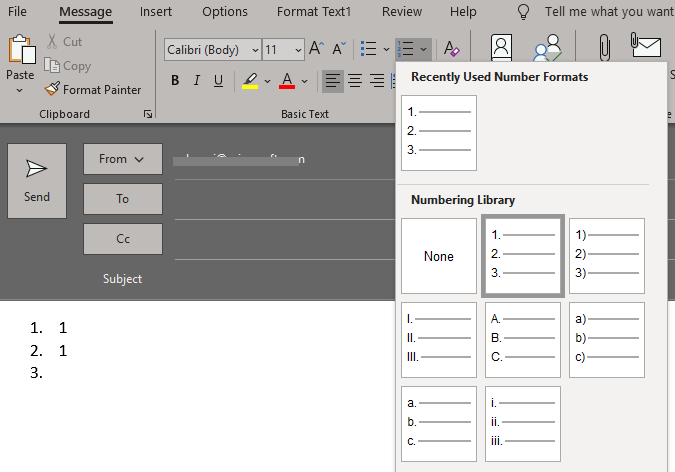Toggle Underline formatting
The image size is (675, 472).
[x=218, y=81]
